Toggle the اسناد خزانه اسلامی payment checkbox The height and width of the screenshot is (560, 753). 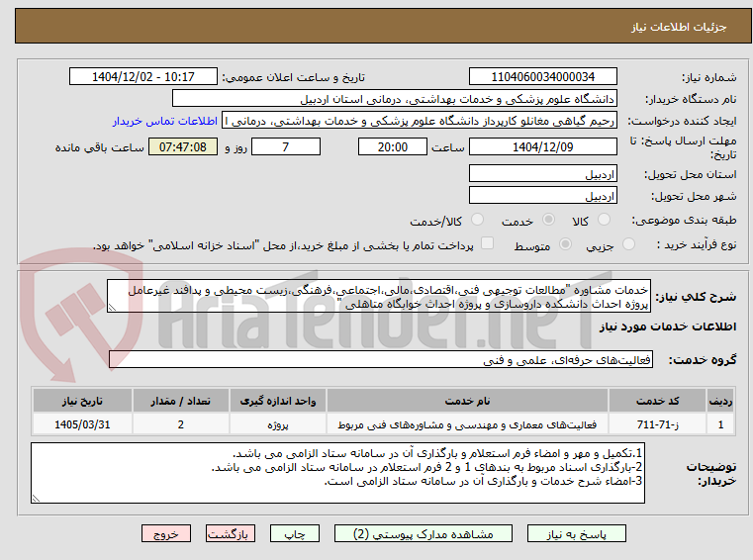488,243
